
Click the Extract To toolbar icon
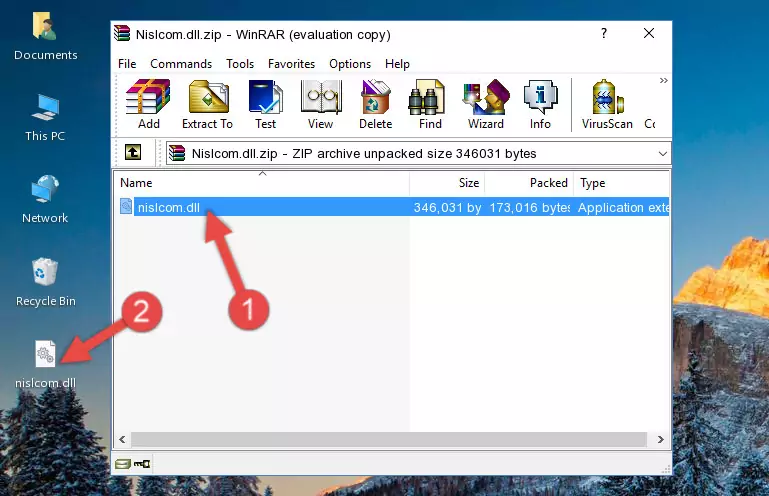coord(207,104)
